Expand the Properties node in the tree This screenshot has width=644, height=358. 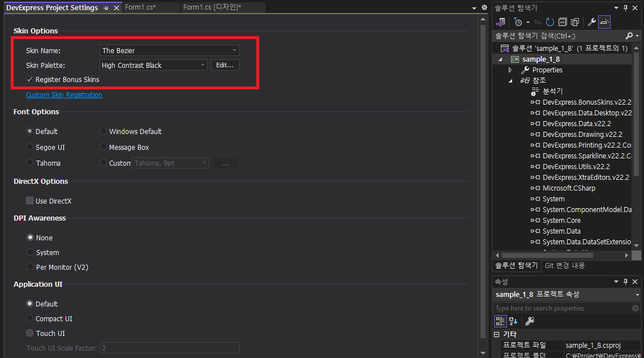pyautogui.click(x=510, y=70)
